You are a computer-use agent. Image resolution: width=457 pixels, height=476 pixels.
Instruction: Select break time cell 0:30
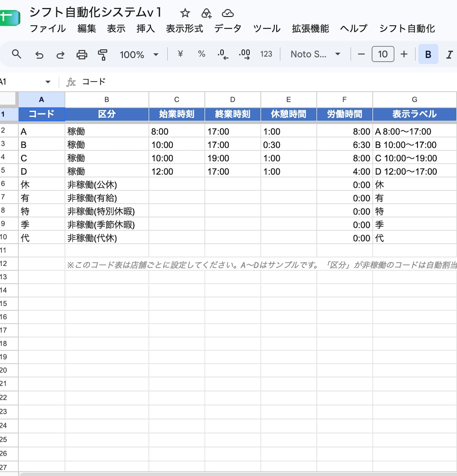tap(289, 145)
